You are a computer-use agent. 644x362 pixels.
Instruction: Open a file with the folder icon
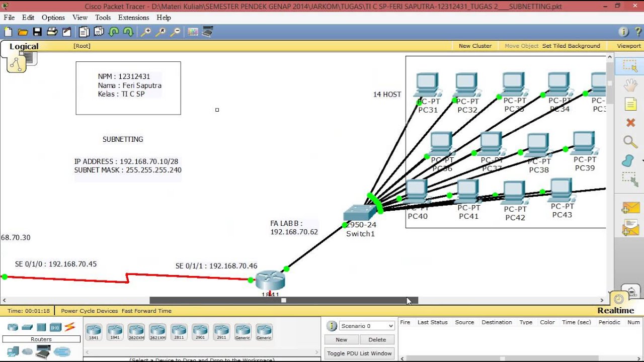tap(23, 32)
